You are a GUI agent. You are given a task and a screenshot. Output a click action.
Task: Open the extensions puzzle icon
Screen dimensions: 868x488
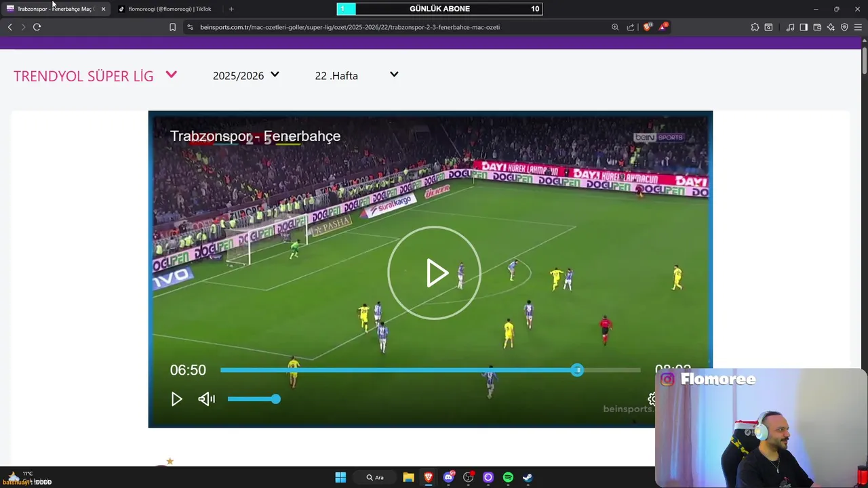[755, 27]
